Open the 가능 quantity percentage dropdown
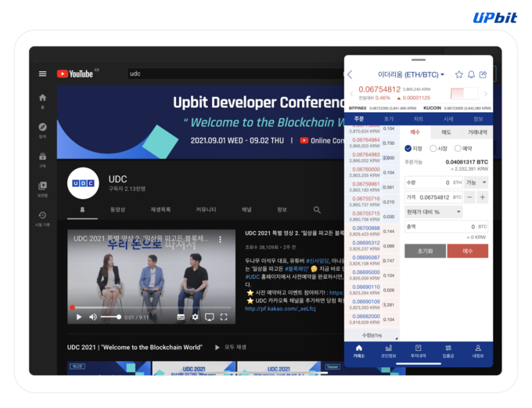Image resolution: width=532 pixels, height=408 pixels. tap(476, 182)
